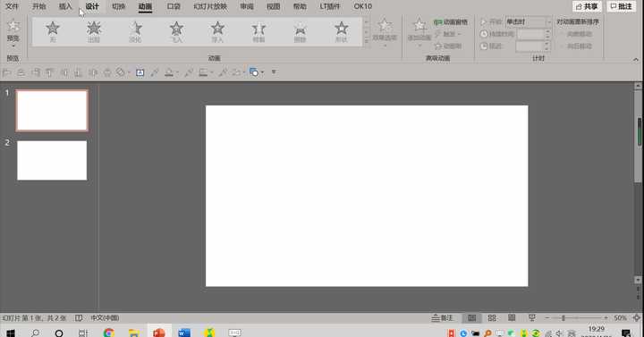The height and width of the screenshot is (337, 644).
Task: Click the zoom in plus button
Action: pyautogui.click(x=606, y=318)
